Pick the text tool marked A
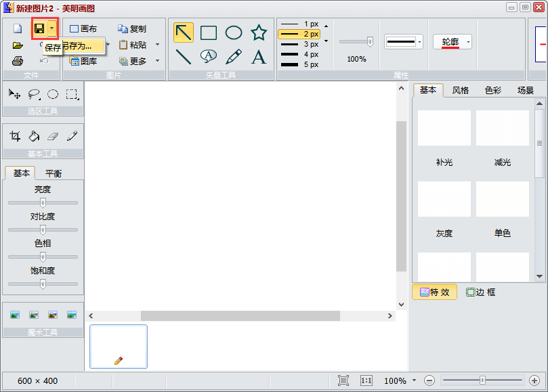Viewport: 548px width, 392px height. [x=259, y=57]
